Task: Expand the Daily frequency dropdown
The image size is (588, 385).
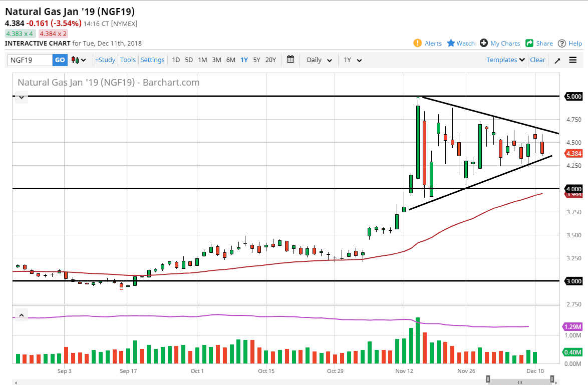Action: click(x=319, y=60)
